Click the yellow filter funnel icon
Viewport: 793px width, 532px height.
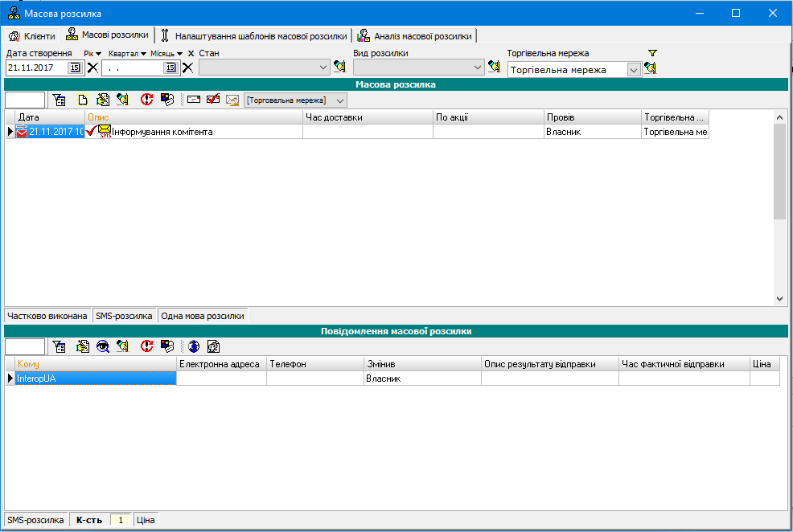tap(652, 54)
